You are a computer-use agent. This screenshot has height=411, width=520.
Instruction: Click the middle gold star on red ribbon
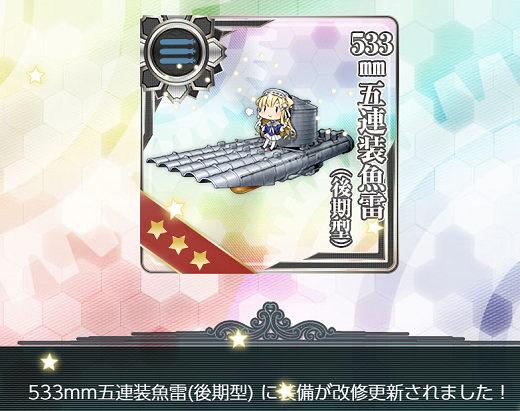[178, 244]
